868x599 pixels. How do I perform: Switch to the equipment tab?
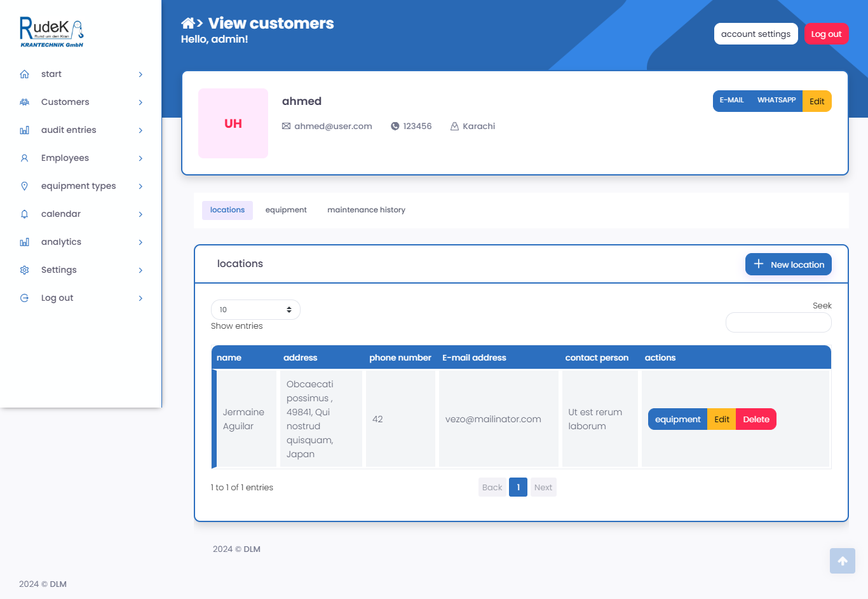click(286, 210)
